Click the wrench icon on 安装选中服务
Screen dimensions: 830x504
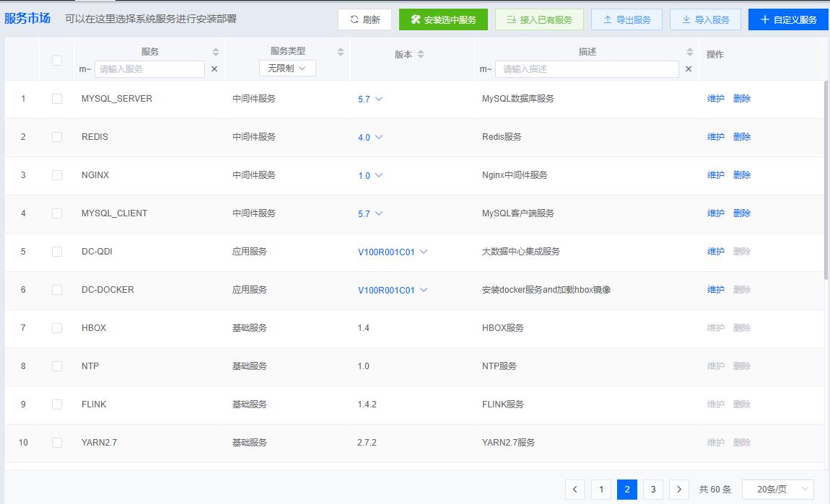(x=414, y=19)
